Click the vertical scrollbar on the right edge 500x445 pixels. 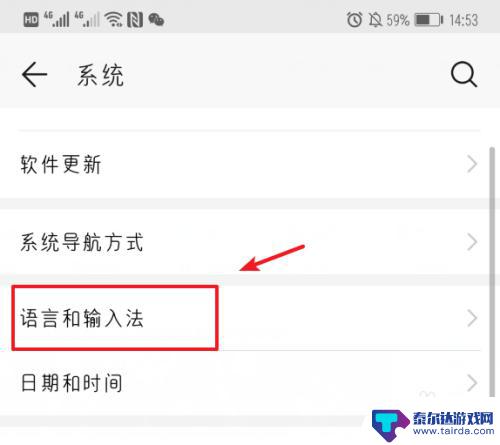(x=492, y=272)
